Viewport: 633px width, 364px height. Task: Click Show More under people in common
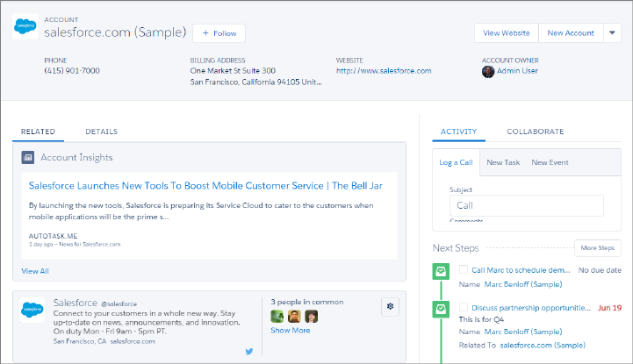pyautogui.click(x=291, y=331)
